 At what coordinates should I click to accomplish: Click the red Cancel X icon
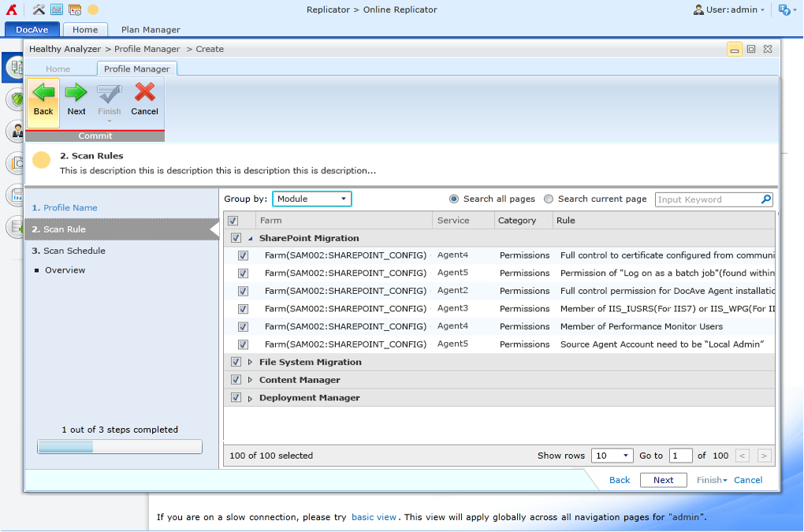(x=144, y=94)
